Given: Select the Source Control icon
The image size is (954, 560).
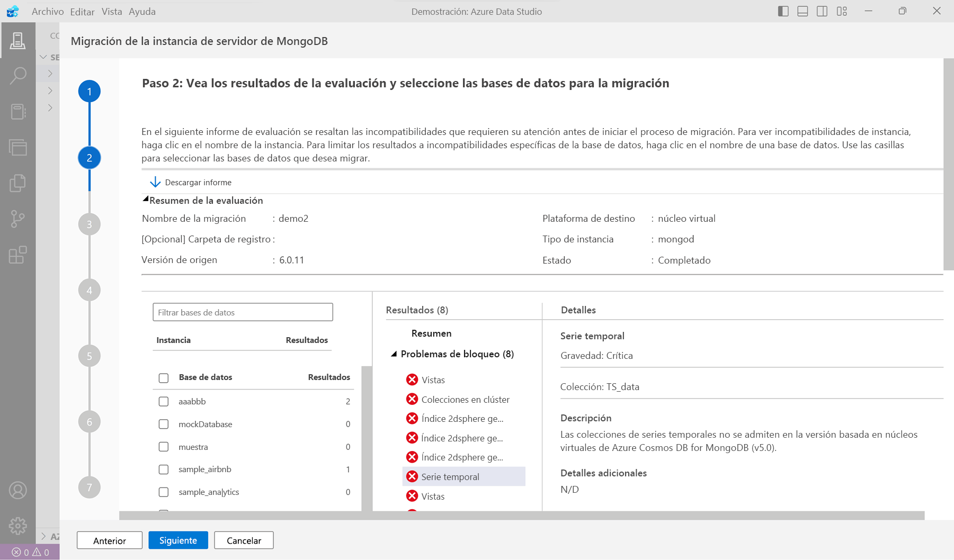Looking at the screenshot, I should [x=18, y=219].
